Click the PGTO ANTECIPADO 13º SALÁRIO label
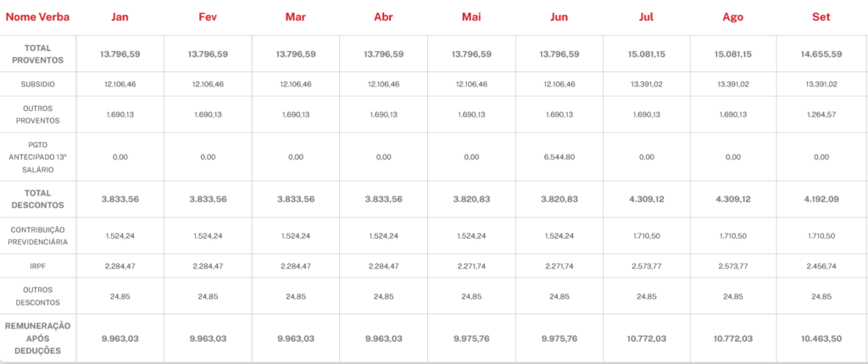Viewport: 868px width, 364px height. [37, 157]
